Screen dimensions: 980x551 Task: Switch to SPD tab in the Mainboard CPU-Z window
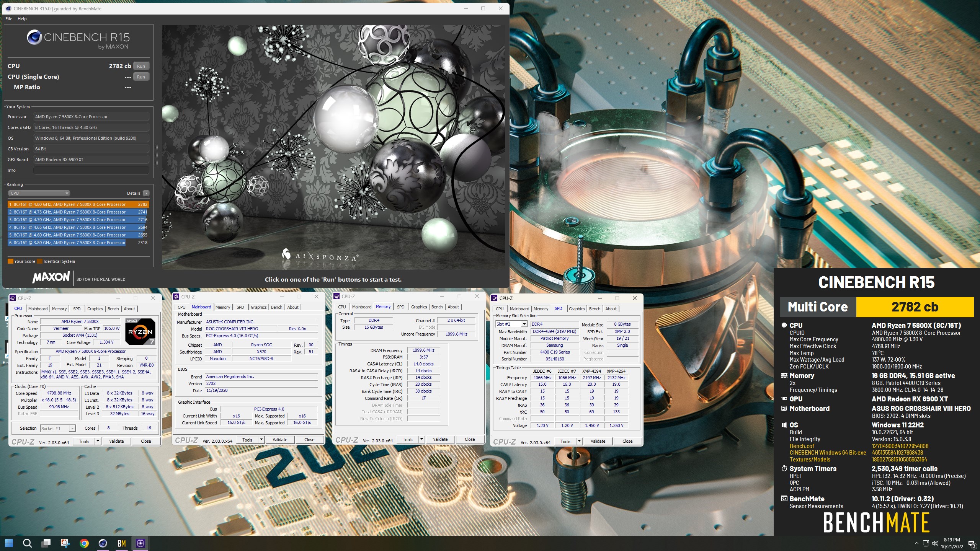[x=240, y=307]
